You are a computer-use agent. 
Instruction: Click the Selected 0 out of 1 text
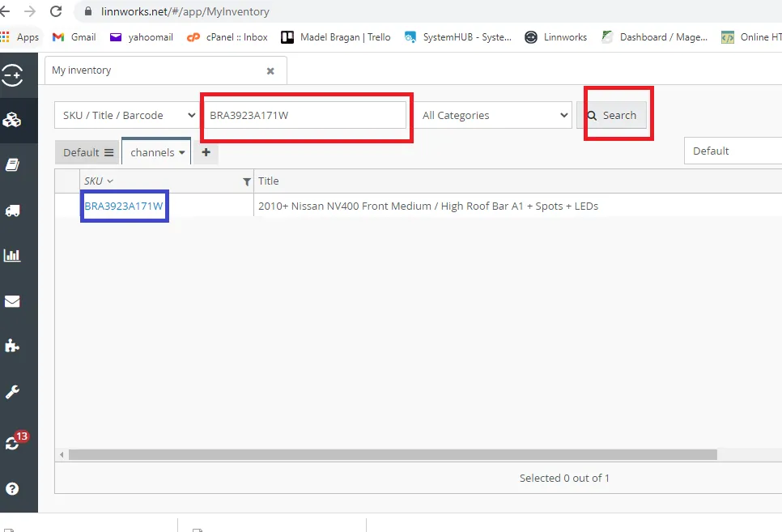[564, 478]
